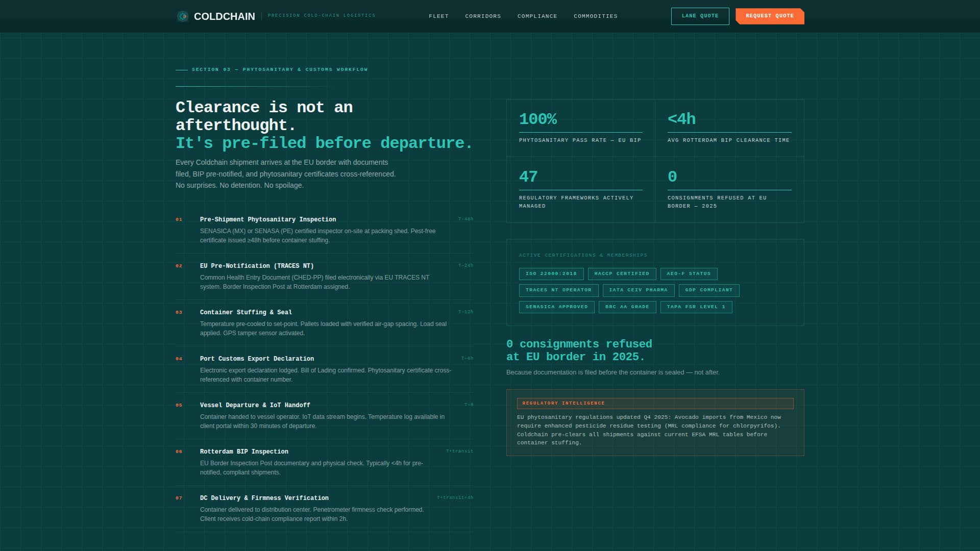The width and height of the screenshot is (980, 551).
Task: Open the Fleet menu item
Action: click(438, 16)
